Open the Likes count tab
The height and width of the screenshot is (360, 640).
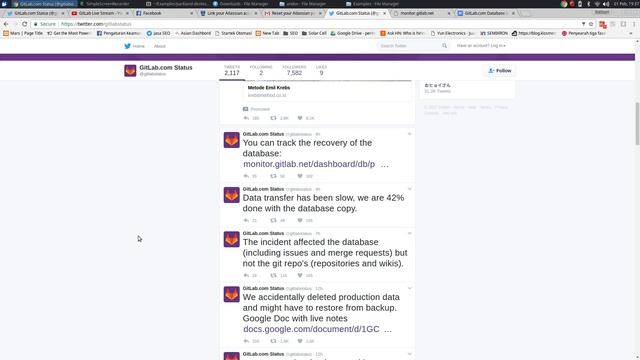pos(321,71)
